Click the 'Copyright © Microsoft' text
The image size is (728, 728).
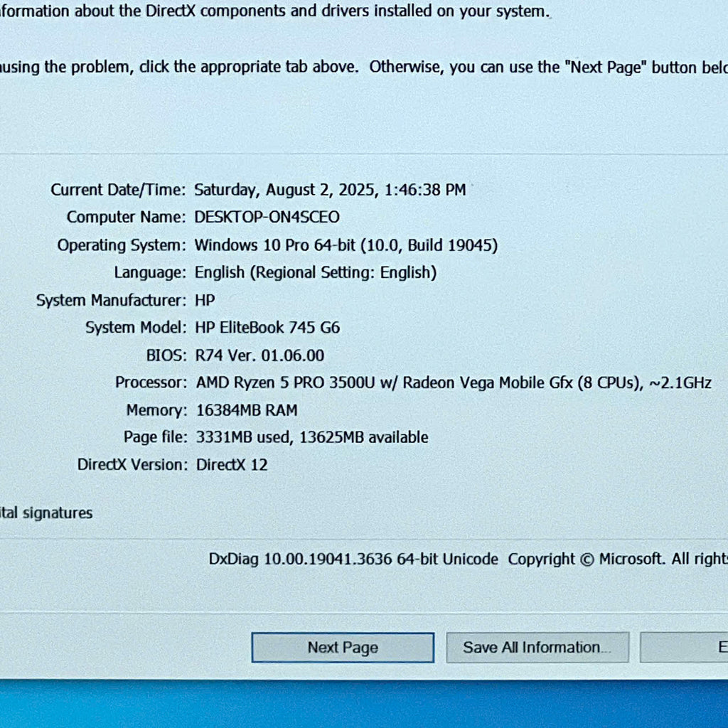(x=586, y=559)
